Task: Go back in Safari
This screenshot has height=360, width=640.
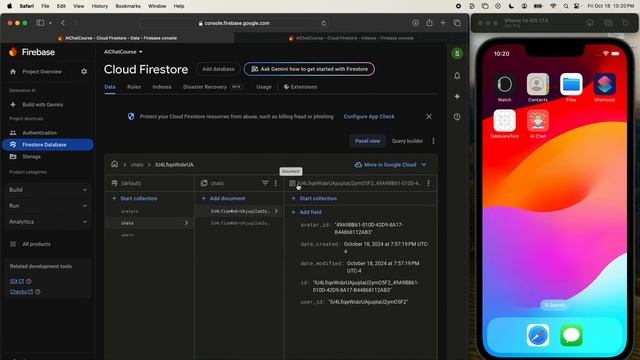Action: pos(63,23)
